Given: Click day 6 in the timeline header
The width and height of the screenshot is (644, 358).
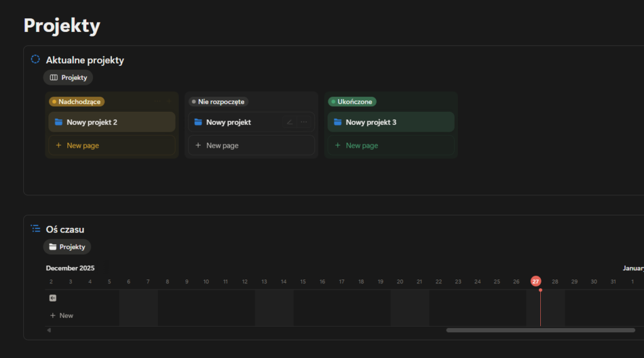Looking at the screenshot, I should coord(128,282).
